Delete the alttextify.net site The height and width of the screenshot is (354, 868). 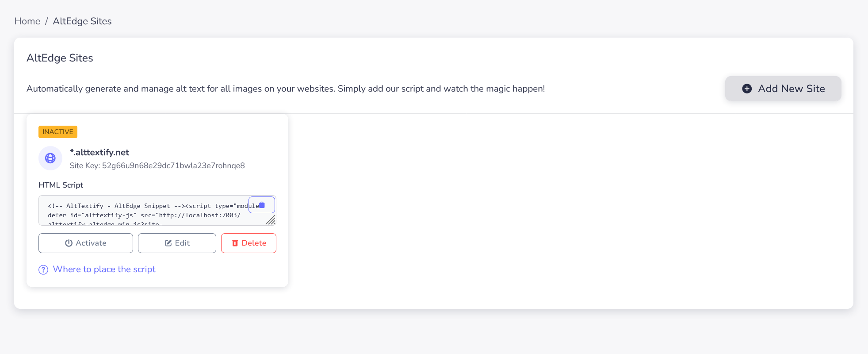pyautogui.click(x=249, y=243)
